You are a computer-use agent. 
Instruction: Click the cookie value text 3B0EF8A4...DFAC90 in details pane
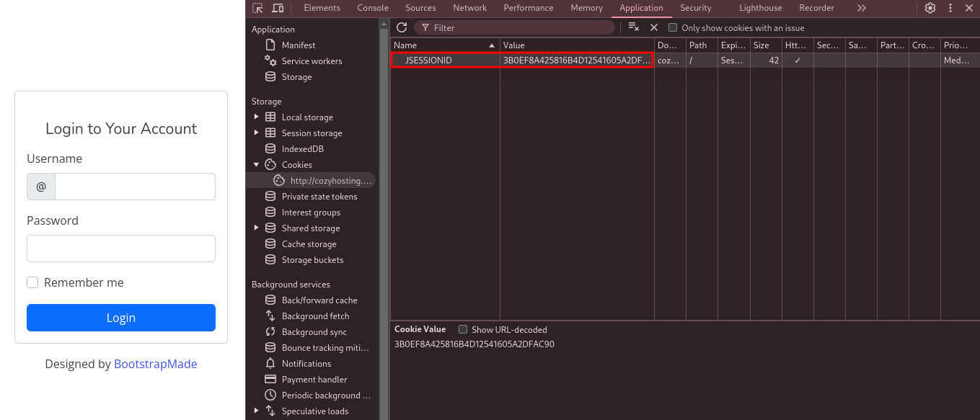[474, 344]
